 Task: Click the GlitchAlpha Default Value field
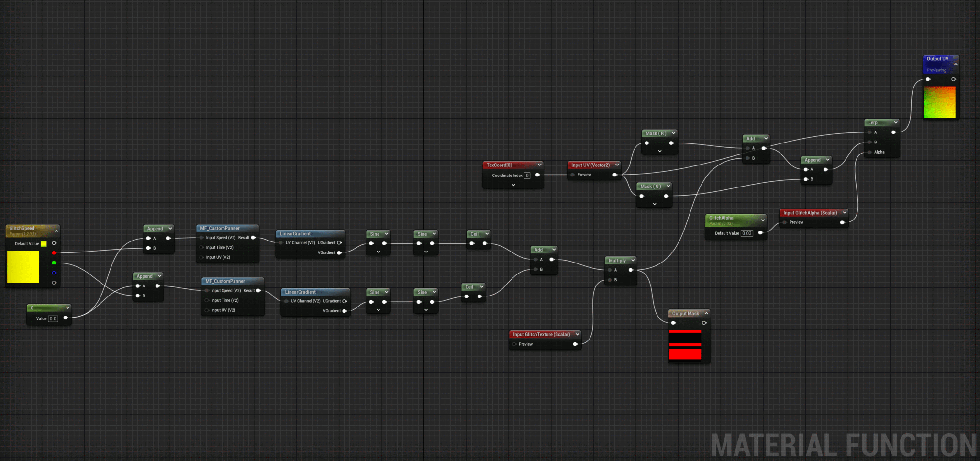pos(746,233)
